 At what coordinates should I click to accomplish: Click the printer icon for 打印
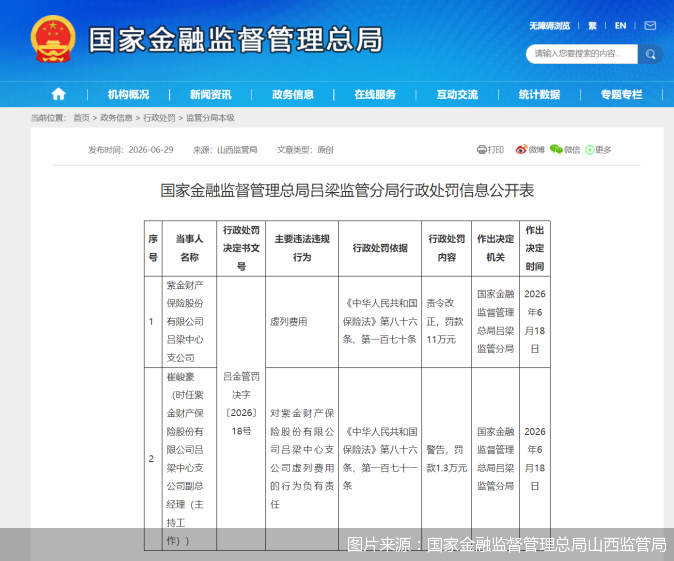coord(482,150)
